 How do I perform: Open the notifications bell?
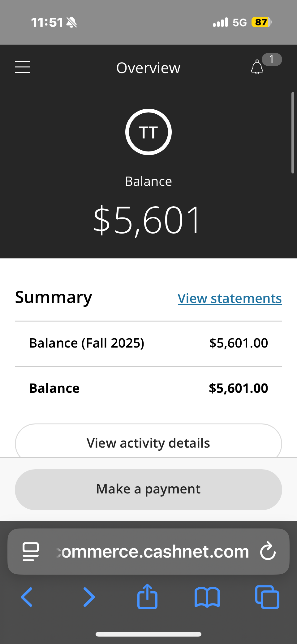point(257,67)
